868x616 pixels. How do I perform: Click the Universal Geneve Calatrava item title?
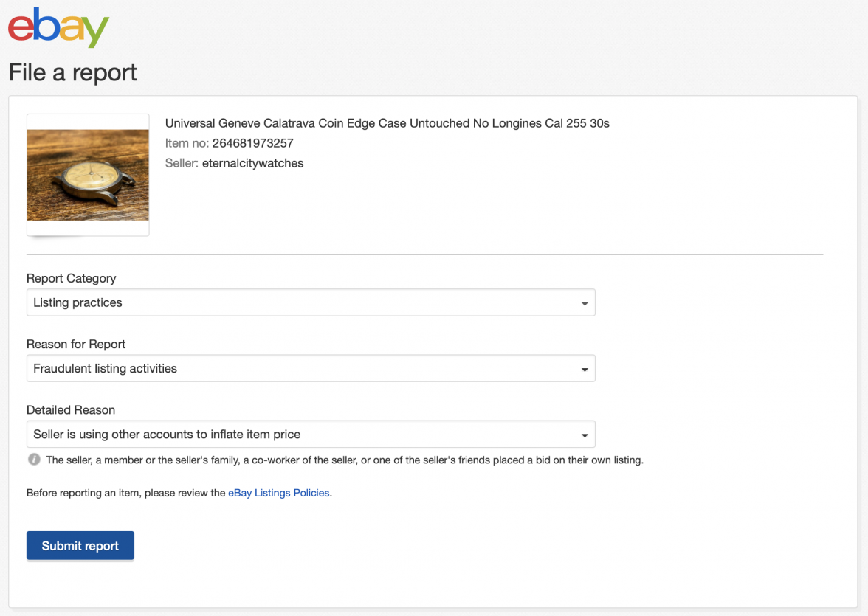(387, 123)
